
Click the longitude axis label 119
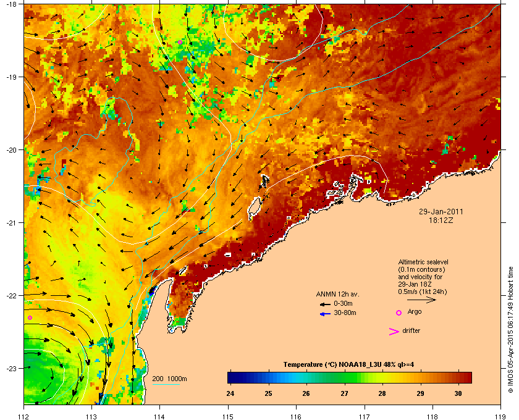click(500, 416)
